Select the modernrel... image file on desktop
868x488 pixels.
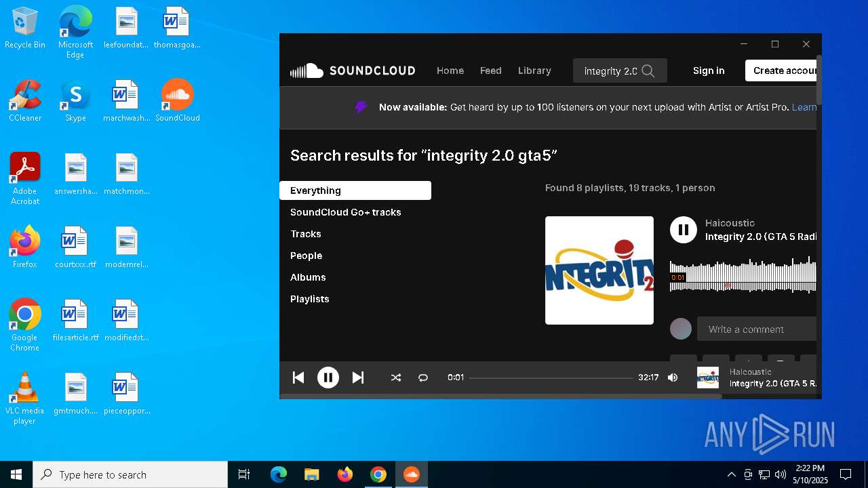coord(126,247)
